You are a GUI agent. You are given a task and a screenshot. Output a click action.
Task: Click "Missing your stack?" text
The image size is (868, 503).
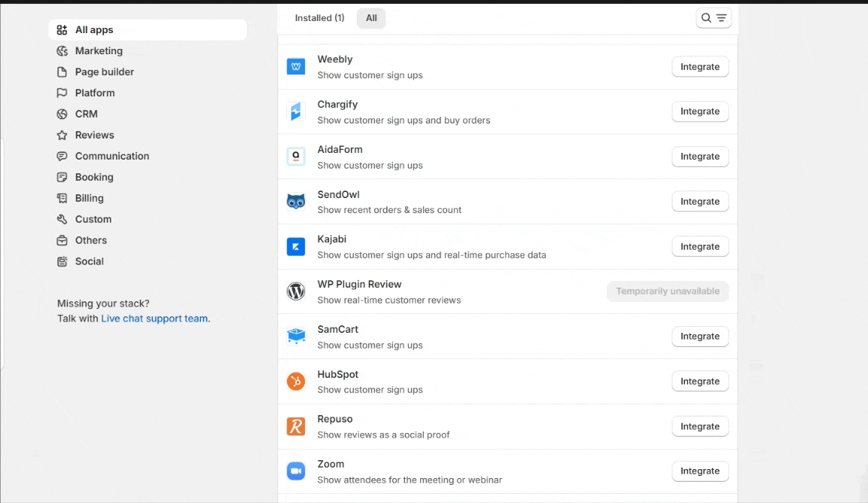click(x=104, y=303)
